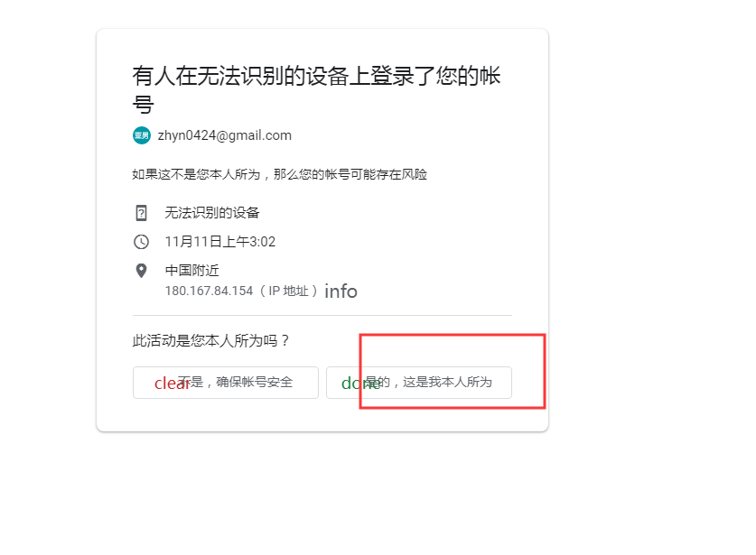Click the location pin icon
Viewport: 756px width, 555px height.
click(141, 271)
